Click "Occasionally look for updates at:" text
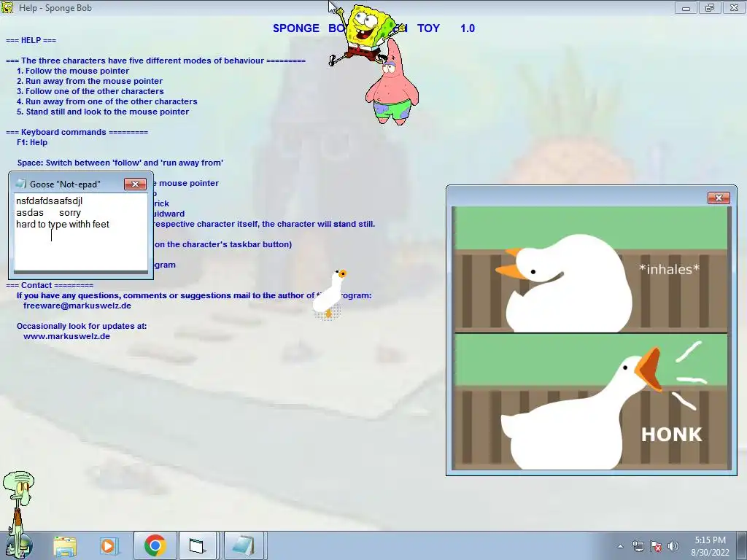 pos(82,326)
